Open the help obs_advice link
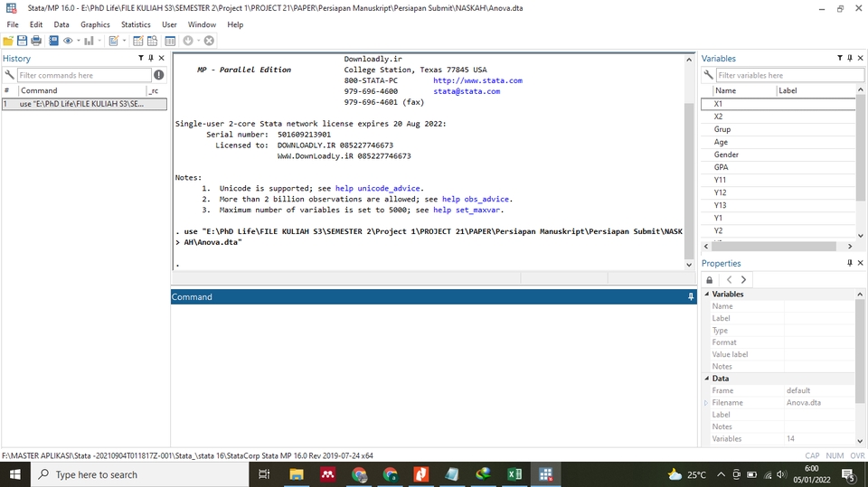This screenshot has width=868, height=487. coord(476,199)
